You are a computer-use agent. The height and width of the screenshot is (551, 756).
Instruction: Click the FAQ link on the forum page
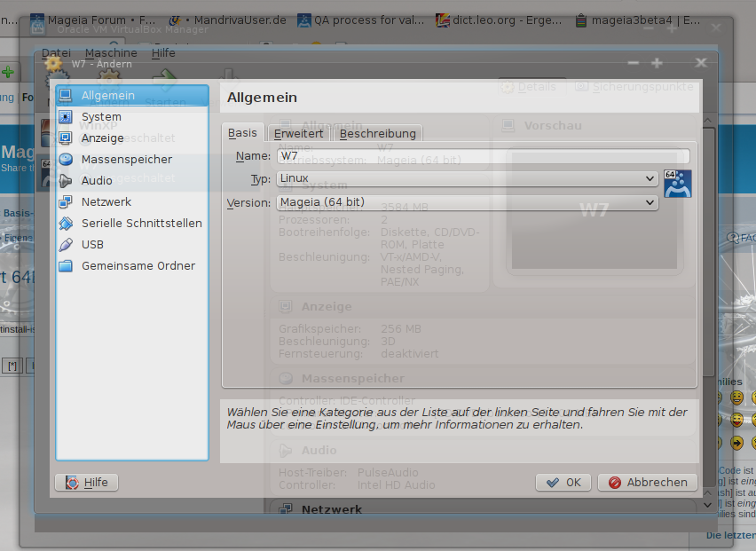pos(742,238)
